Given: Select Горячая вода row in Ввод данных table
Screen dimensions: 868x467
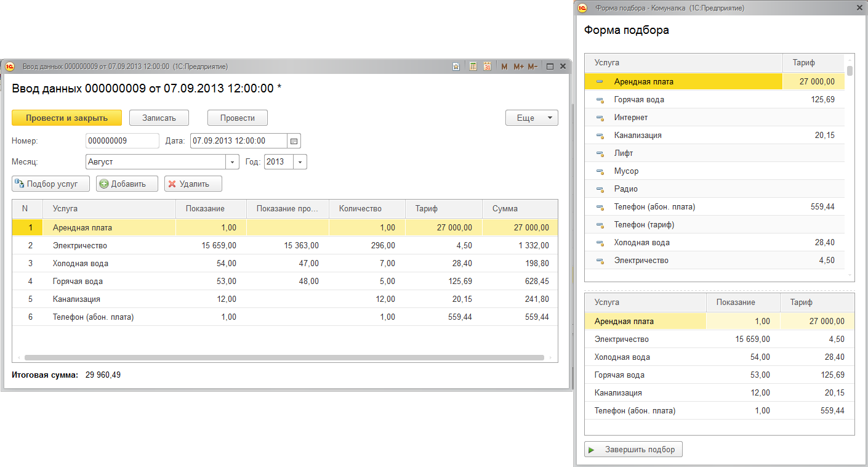Looking at the screenshot, I should click(285, 282).
